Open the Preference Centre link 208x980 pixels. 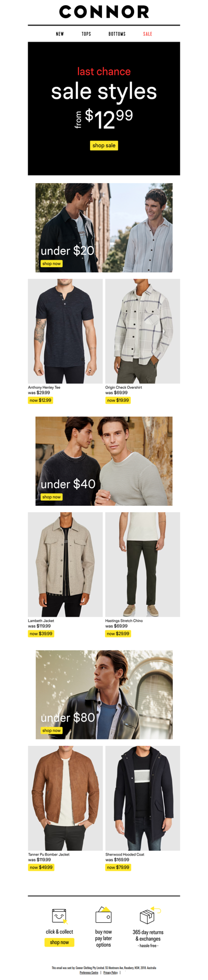tap(89, 972)
